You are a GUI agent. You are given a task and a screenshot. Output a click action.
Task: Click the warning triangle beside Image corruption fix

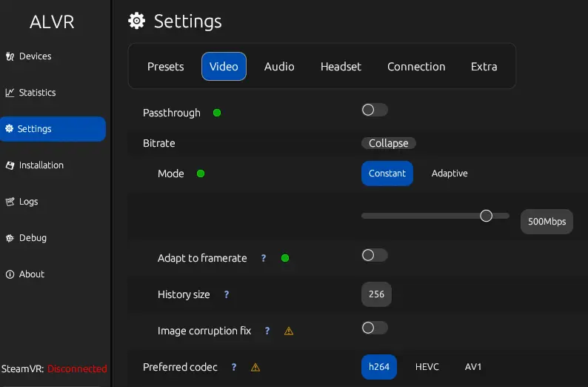click(289, 331)
